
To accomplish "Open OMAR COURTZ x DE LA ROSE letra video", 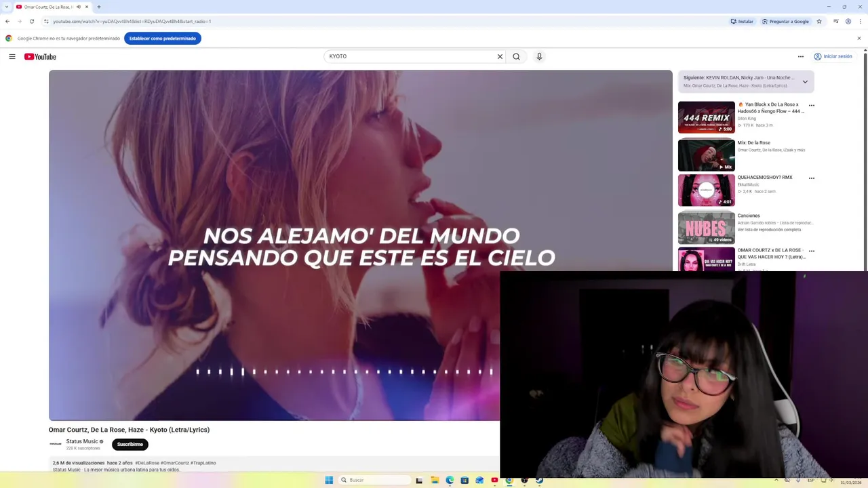I will pyautogui.click(x=772, y=253).
